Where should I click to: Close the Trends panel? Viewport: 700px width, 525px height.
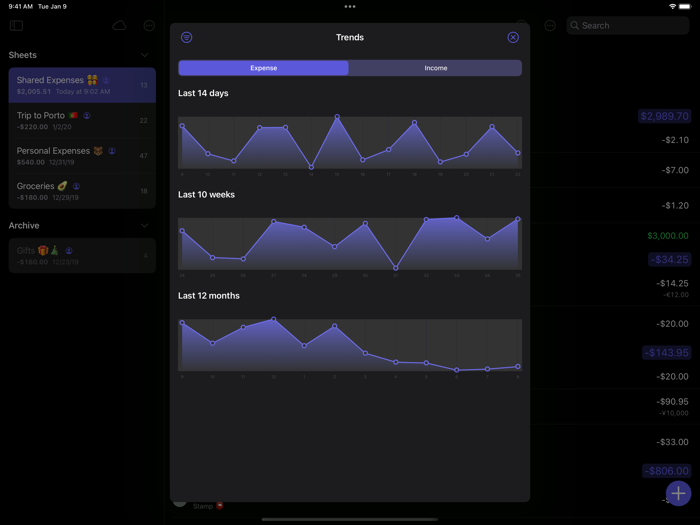[513, 38]
